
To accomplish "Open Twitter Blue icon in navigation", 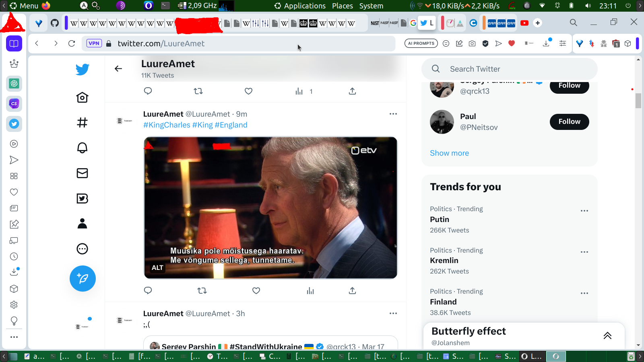I will (x=82, y=198).
